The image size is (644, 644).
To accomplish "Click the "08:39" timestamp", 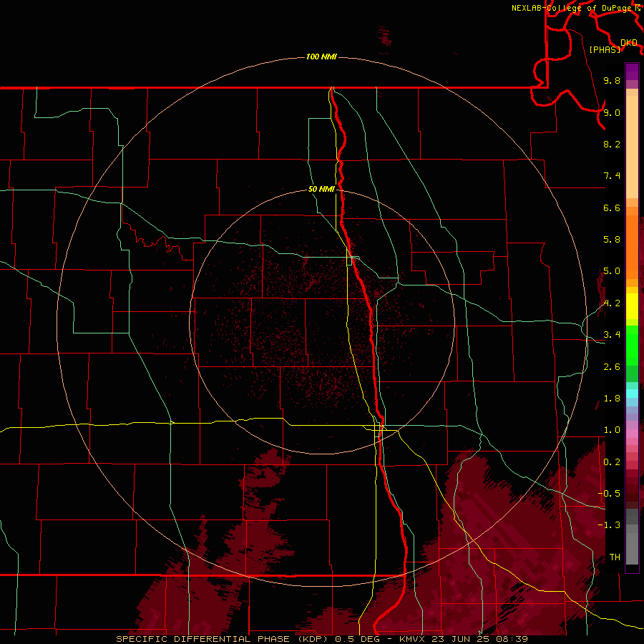I will click(514, 639).
